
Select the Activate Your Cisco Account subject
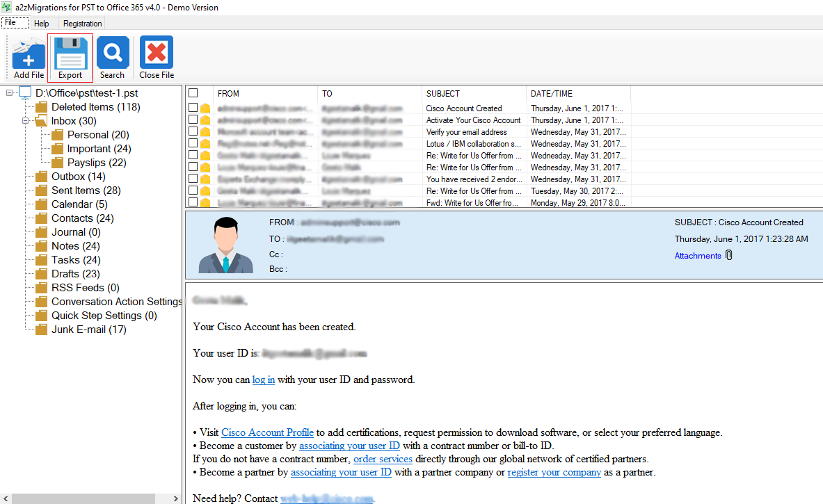tap(474, 120)
